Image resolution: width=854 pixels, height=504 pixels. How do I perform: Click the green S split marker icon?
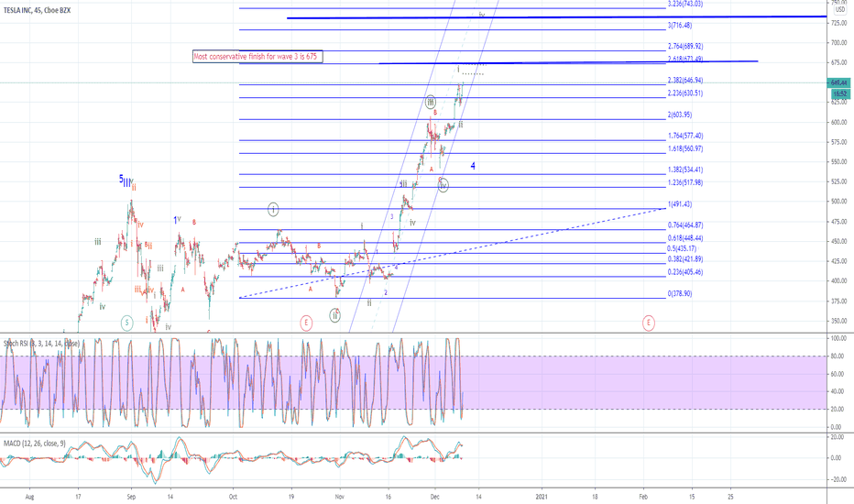tap(126, 323)
